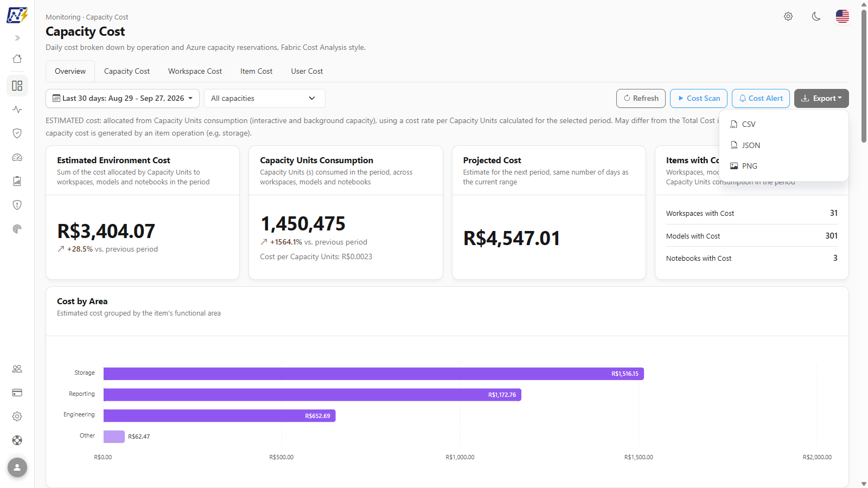Viewport: 868px width, 488px height.
Task: Open the Last 30 days date range dropdown
Action: coord(123,98)
